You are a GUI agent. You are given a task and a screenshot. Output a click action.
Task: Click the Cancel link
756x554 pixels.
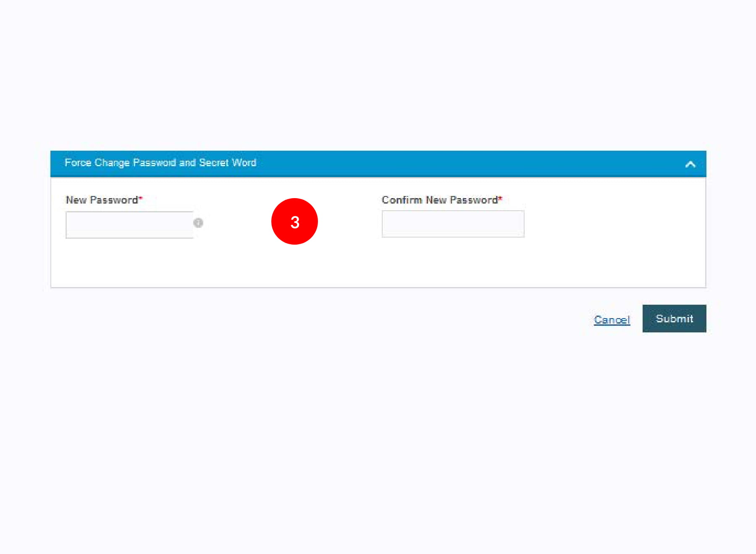point(612,320)
